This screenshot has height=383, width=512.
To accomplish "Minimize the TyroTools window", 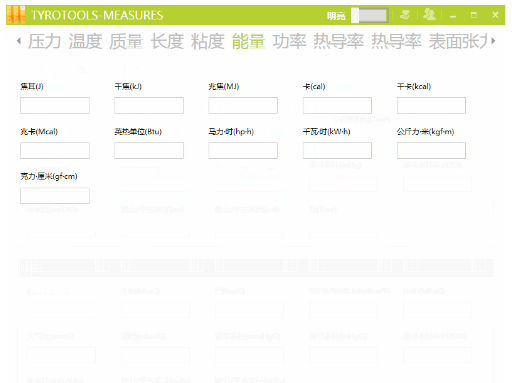I will tap(453, 16).
